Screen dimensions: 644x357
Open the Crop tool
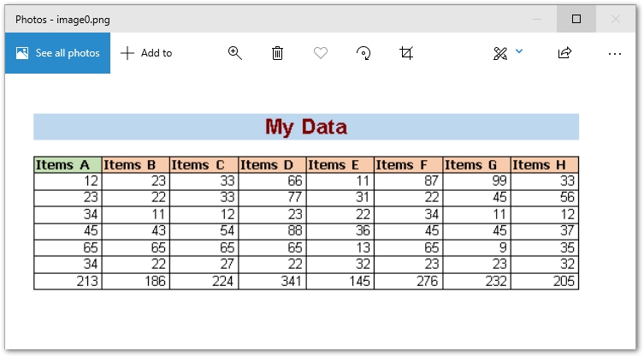(x=406, y=53)
